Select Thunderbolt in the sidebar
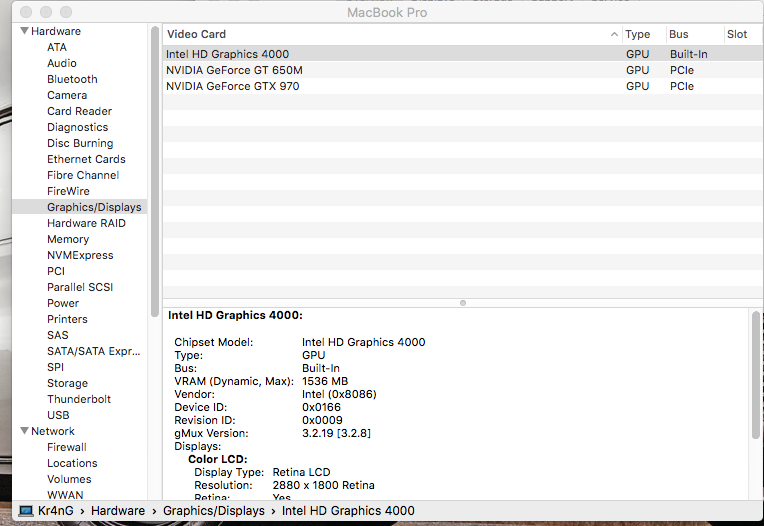 [79, 399]
